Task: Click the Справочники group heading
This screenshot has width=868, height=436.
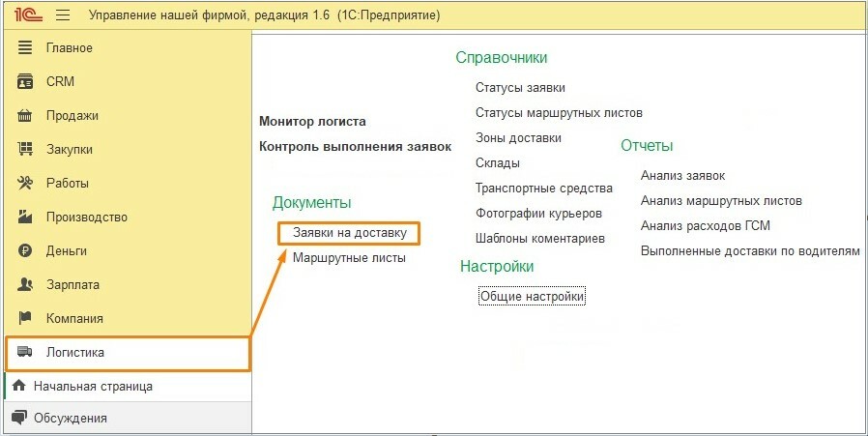Action: pyautogui.click(x=502, y=58)
